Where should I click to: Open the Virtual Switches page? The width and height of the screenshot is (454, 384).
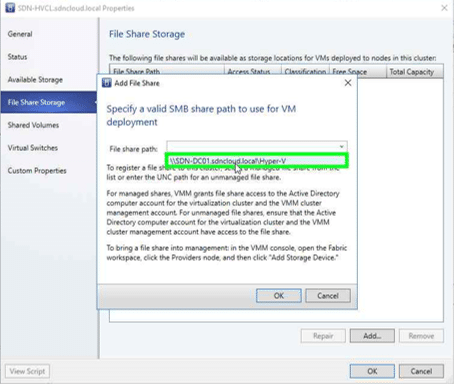[33, 148]
